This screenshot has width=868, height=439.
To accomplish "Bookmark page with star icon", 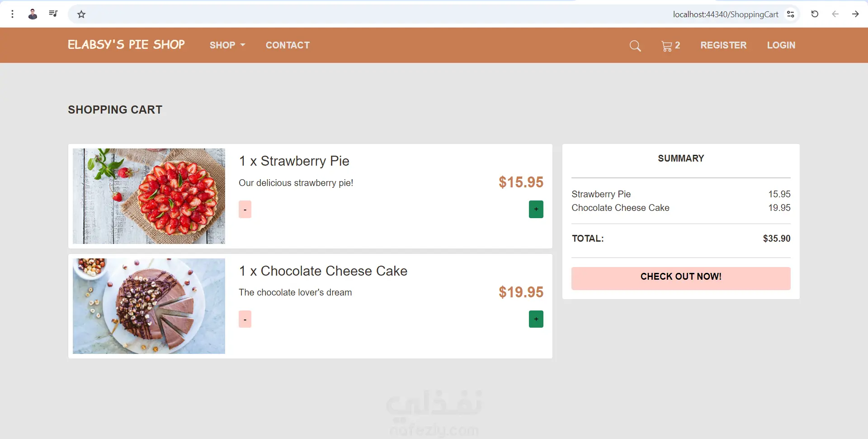I will click(81, 14).
